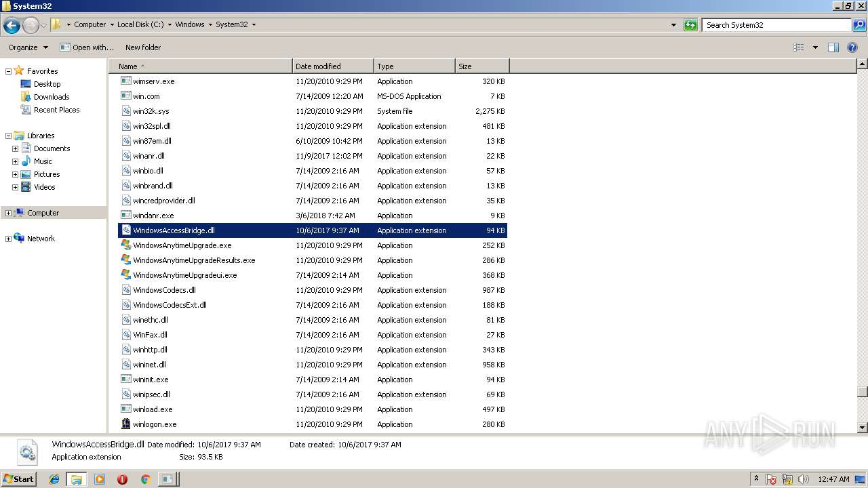Open the Organize menu
868x488 pixels.
coord(28,47)
